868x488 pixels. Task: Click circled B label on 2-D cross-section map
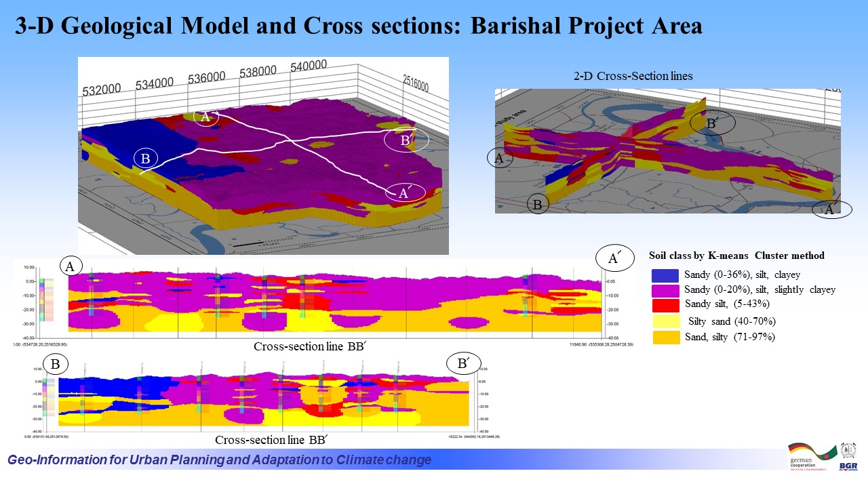[x=538, y=204]
